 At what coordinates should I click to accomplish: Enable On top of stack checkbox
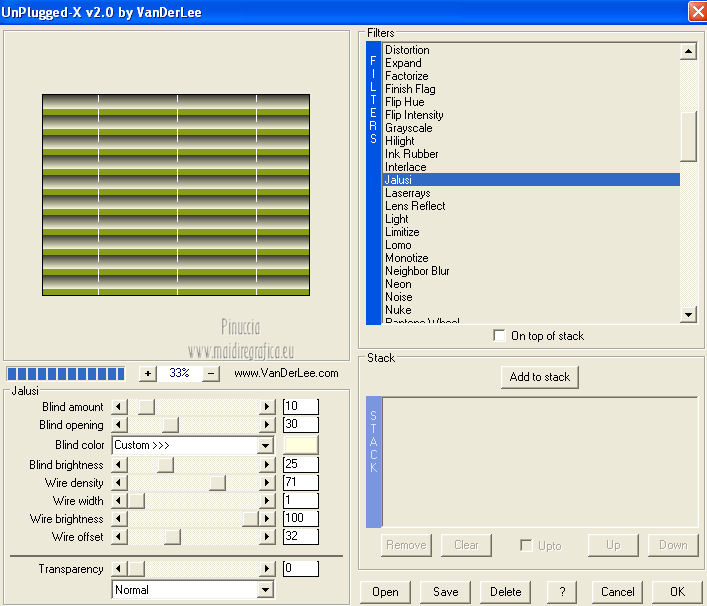point(499,336)
